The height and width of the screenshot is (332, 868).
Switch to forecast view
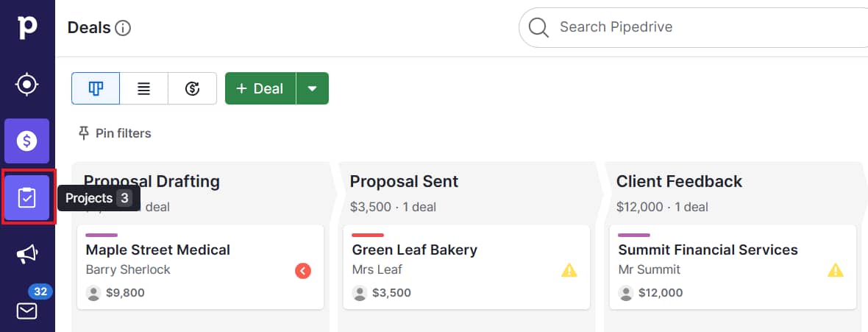pyautogui.click(x=193, y=88)
